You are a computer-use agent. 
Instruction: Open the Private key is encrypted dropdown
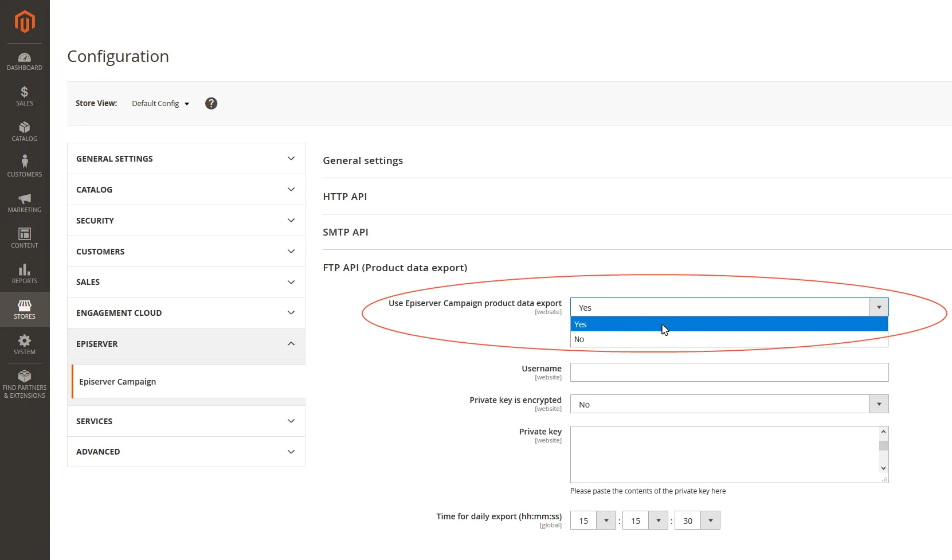[x=729, y=404]
